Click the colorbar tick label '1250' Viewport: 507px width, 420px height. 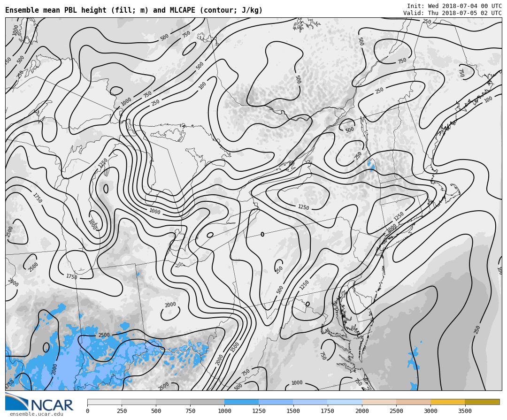(259, 411)
